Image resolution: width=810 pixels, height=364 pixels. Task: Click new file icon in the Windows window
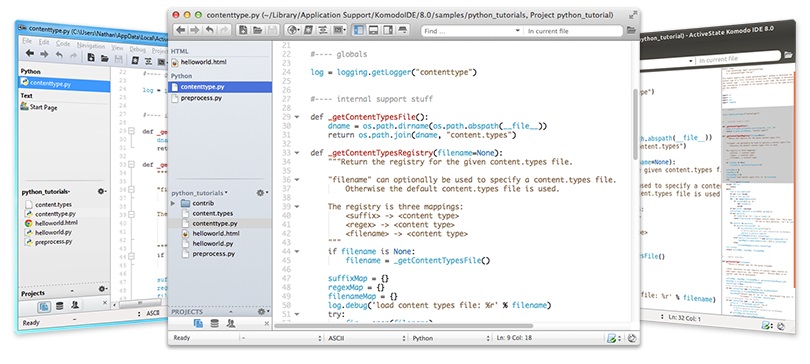coord(90,57)
